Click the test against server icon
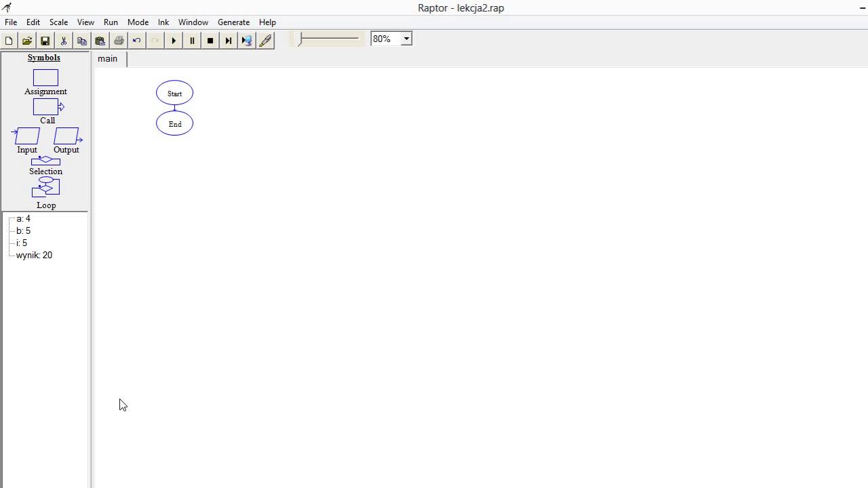 (247, 41)
